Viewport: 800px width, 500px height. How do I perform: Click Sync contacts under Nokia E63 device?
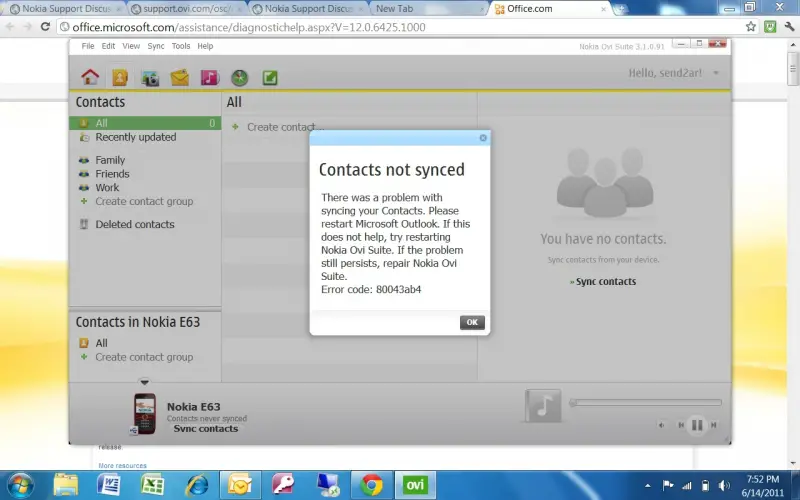point(206,429)
